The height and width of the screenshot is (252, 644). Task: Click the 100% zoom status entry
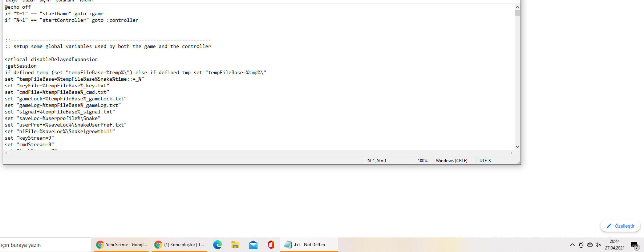(423, 160)
